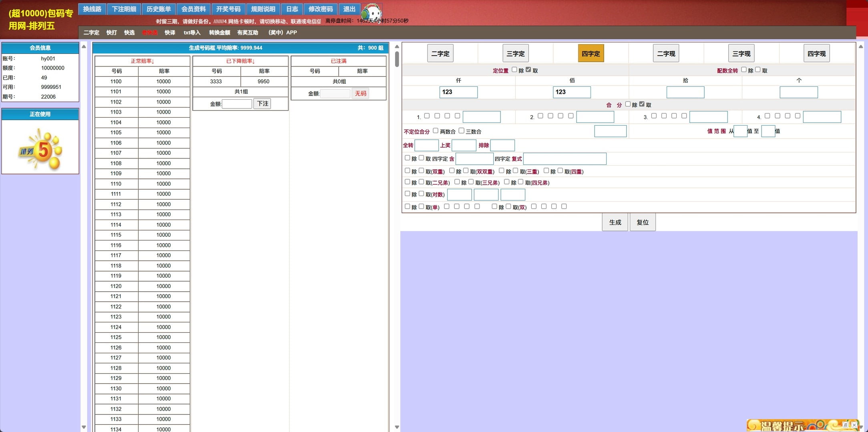The width and height of the screenshot is (868, 432).
Task: Click the down arrow of left sidebar scrollbar
Action: coord(84,427)
